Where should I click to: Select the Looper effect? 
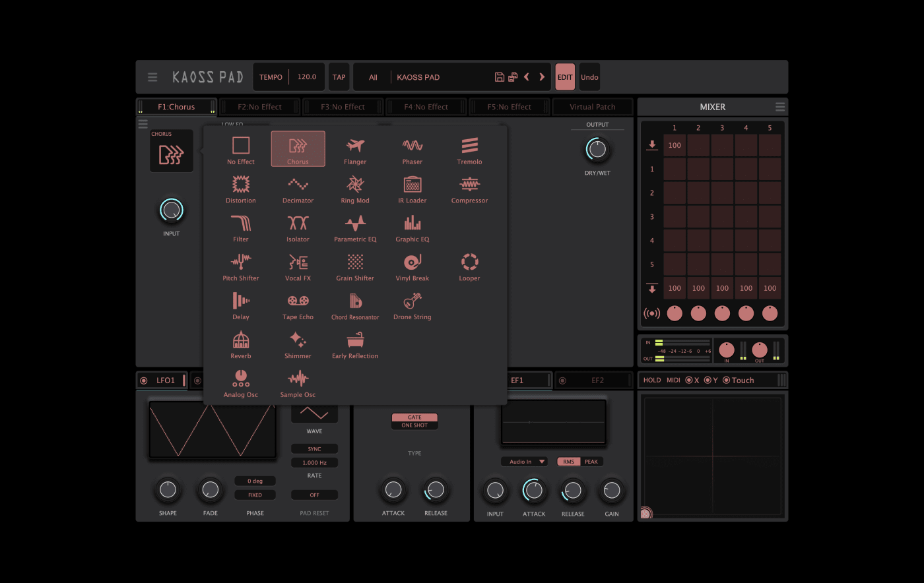[469, 266]
